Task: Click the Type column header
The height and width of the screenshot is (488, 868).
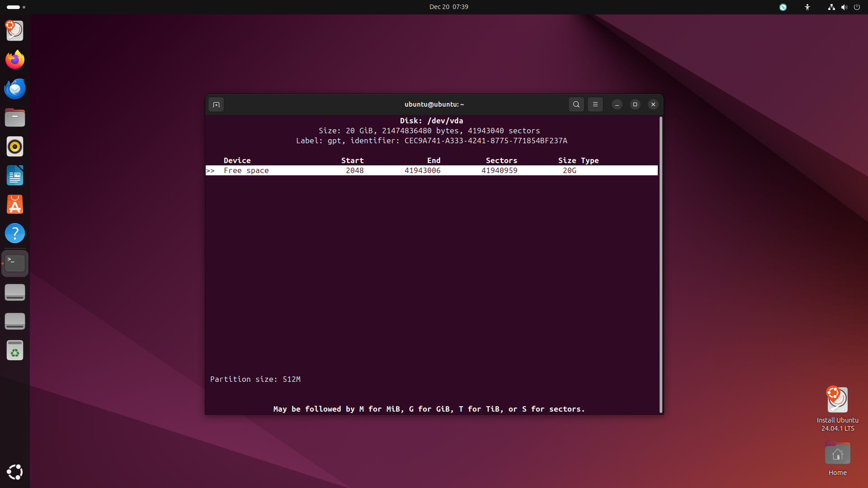Action: [x=590, y=160]
